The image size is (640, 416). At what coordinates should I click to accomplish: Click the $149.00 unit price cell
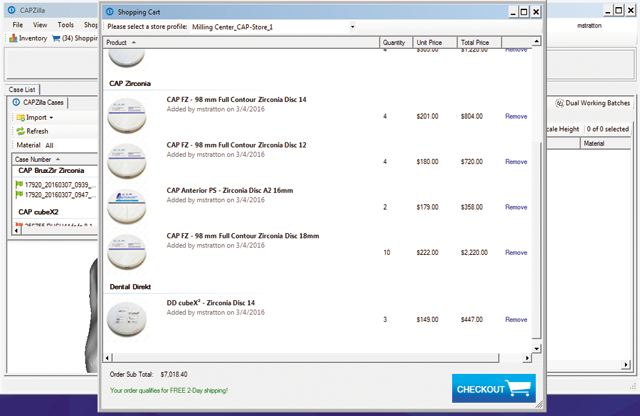[427, 319]
